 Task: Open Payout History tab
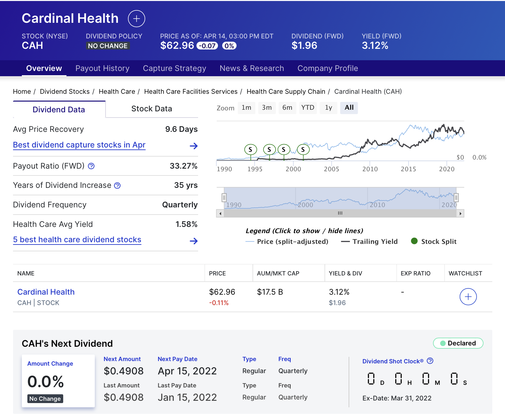pyautogui.click(x=102, y=68)
